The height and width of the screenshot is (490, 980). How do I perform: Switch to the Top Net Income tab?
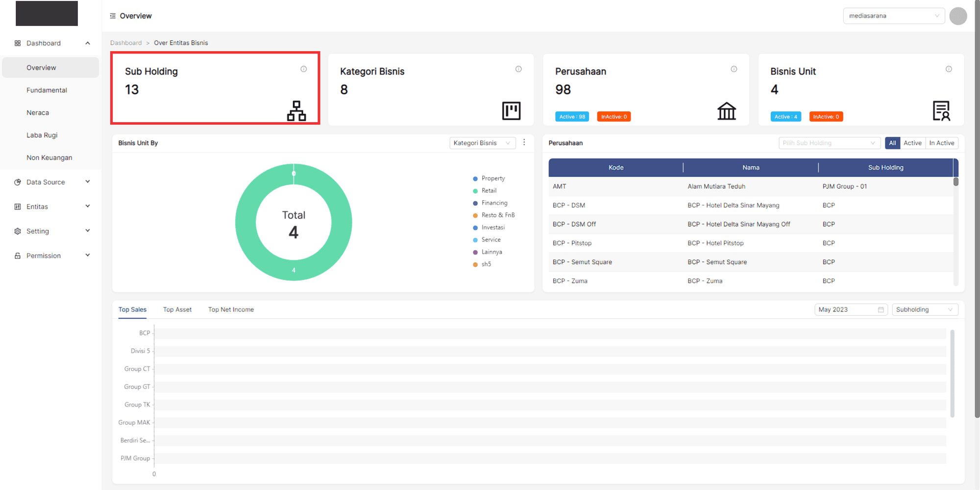coord(231,309)
